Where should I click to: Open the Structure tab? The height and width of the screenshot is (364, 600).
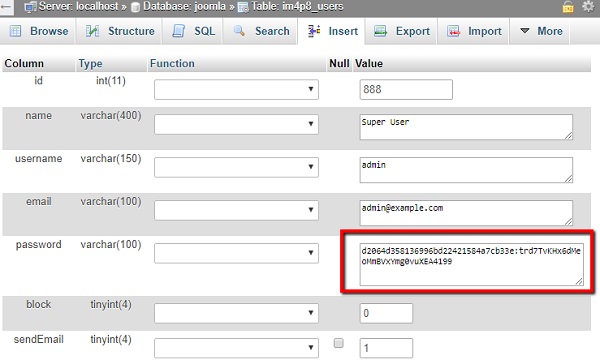pos(120,31)
